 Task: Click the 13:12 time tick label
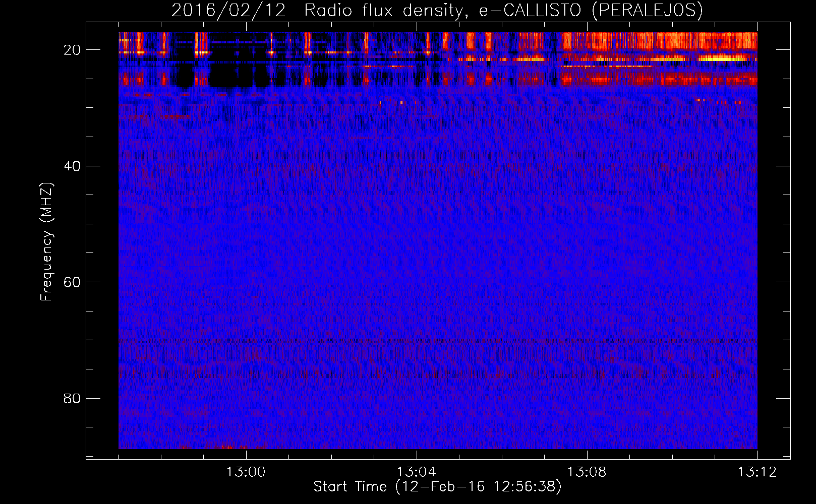click(757, 472)
